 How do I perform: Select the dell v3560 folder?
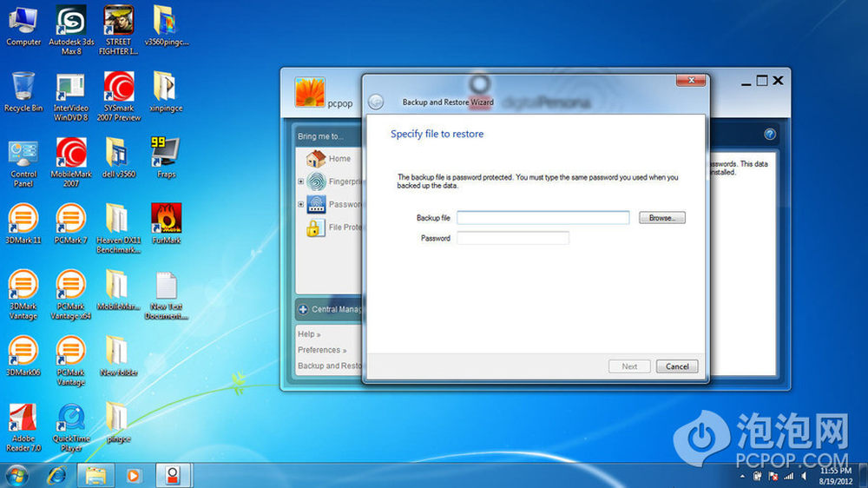pyautogui.click(x=118, y=158)
